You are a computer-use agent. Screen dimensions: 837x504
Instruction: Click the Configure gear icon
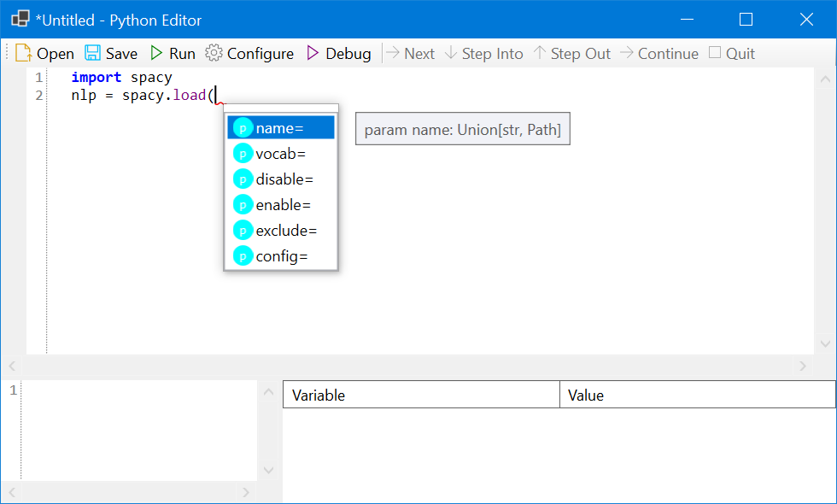pos(214,53)
